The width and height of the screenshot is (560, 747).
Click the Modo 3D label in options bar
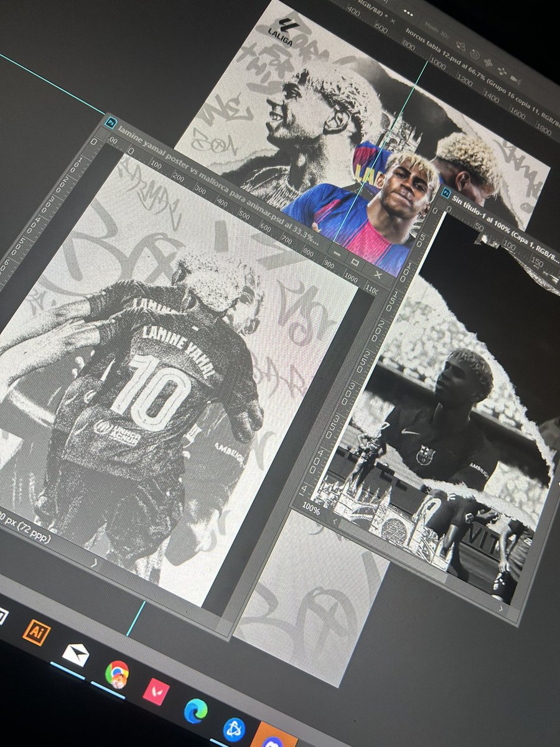[x=437, y=30]
